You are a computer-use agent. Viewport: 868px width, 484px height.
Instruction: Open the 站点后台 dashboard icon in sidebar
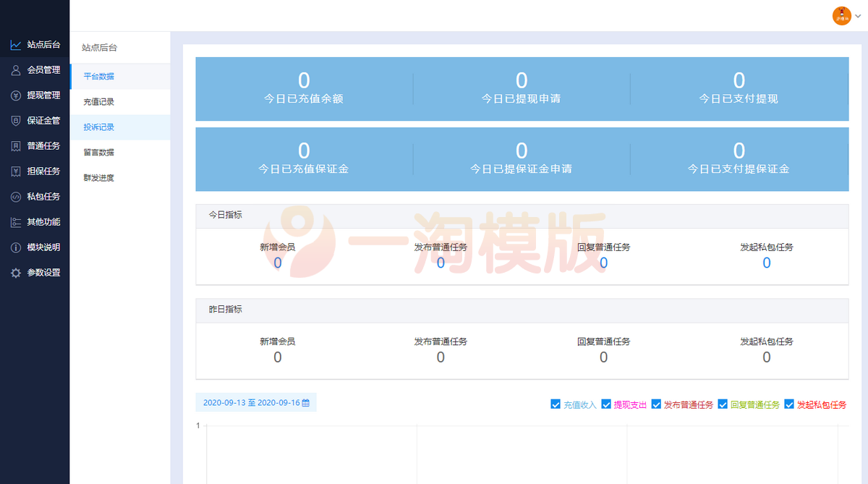(15, 45)
